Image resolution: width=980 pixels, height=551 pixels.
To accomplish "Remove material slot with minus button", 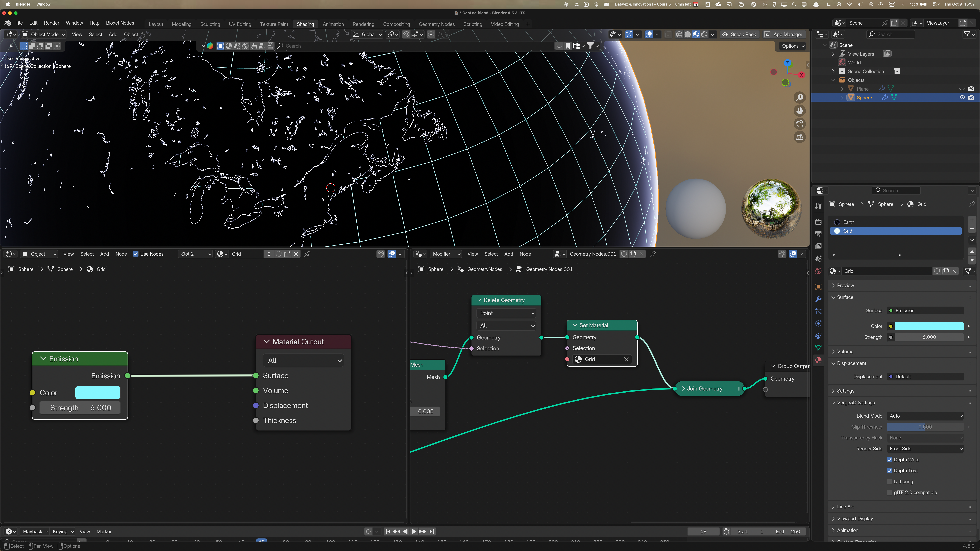I will point(972,229).
